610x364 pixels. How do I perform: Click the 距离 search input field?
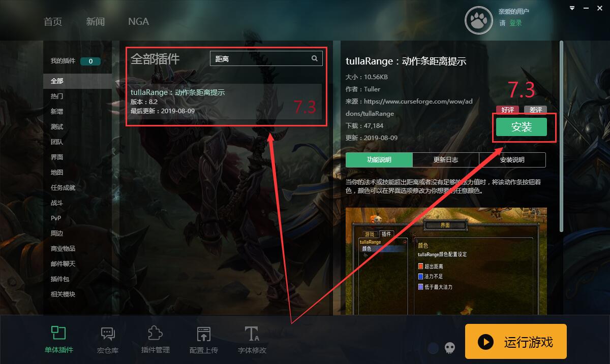(x=266, y=58)
